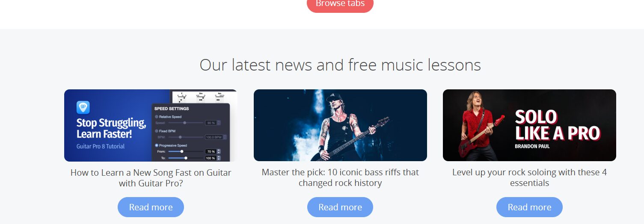Click the Progressive Speed From stepper arrows
This screenshot has width=644, height=224.
coord(219,151)
